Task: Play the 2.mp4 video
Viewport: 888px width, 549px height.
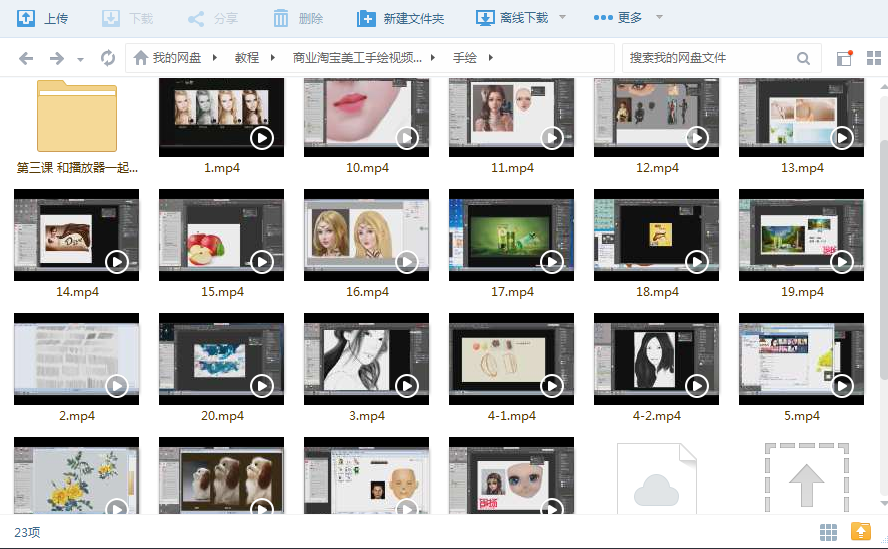Action: [x=117, y=386]
